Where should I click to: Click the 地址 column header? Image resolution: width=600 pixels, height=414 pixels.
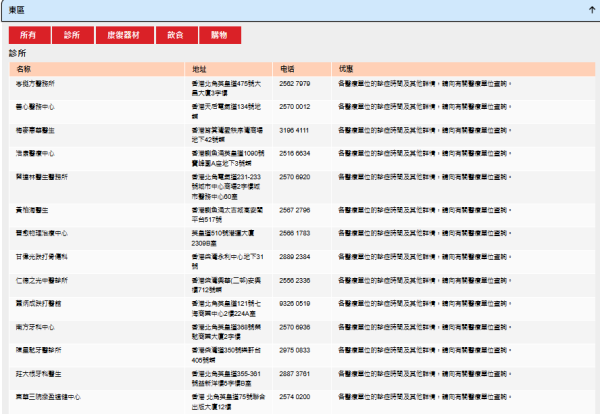coord(199,69)
